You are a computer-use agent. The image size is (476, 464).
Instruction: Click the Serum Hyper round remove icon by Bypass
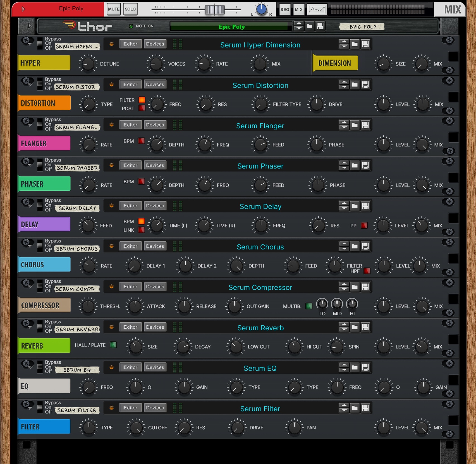click(x=27, y=41)
